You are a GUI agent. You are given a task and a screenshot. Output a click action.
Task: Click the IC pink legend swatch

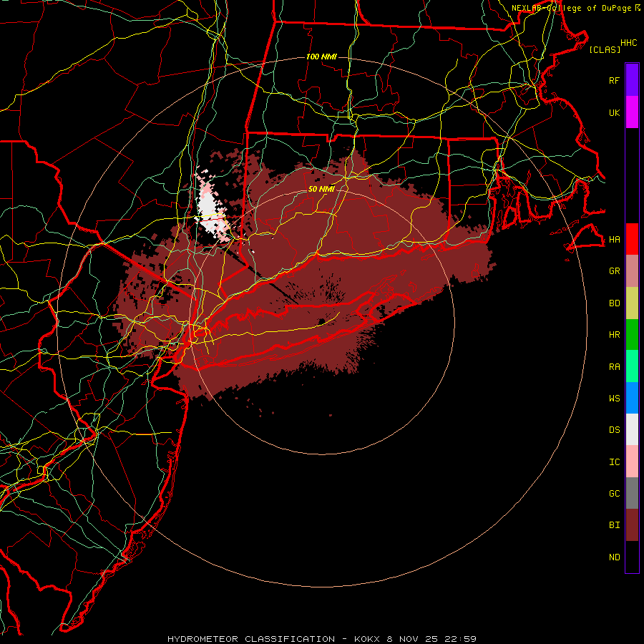point(632,462)
